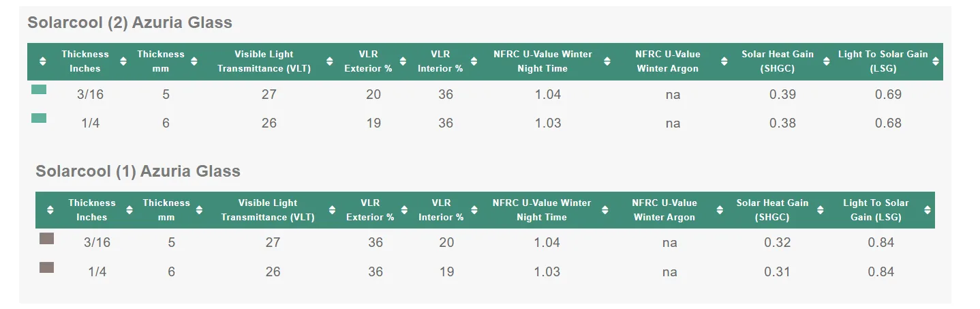Select gray-brown swatch in 1/4 row of Solarcool (1)
Viewport: 980px width, 309px height.
click(46, 267)
